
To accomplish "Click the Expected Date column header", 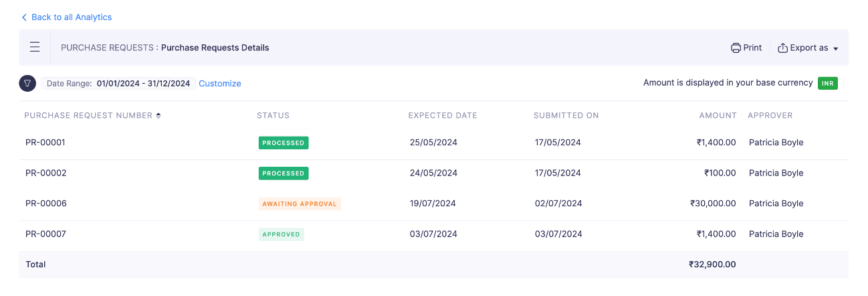I will (443, 116).
